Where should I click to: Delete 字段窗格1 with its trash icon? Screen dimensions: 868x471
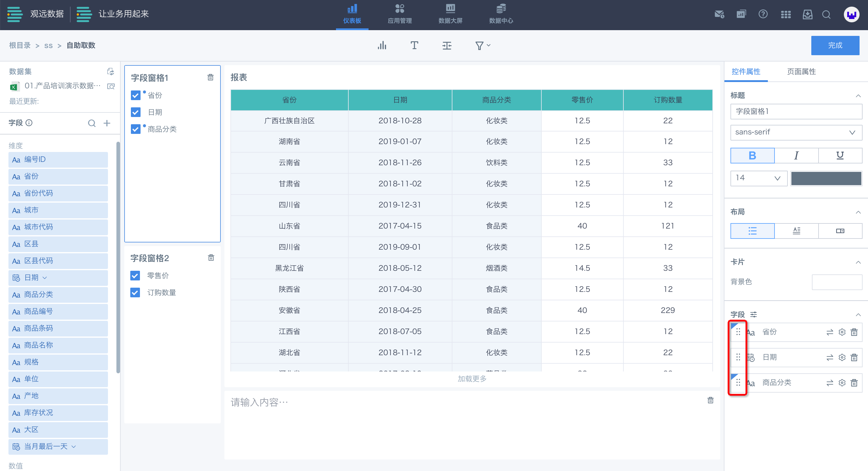[x=210, y=77]
